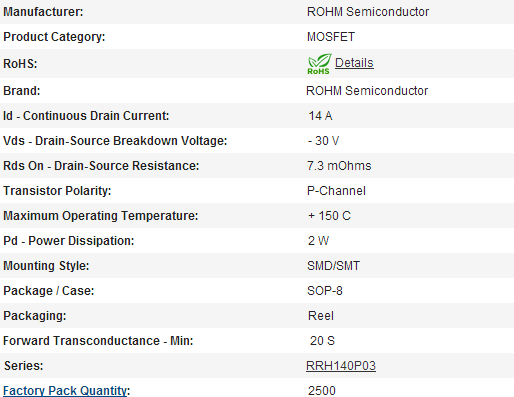Click the 14 A drain current value

tap(320, 116)
